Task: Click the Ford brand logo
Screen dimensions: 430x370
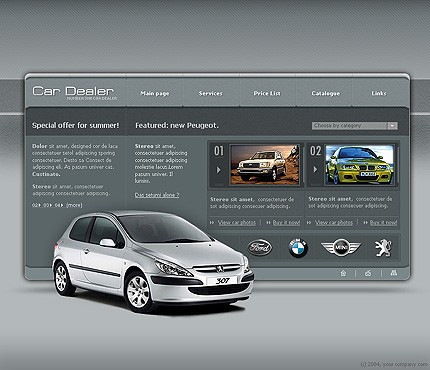Action: (x=260, y=248)
